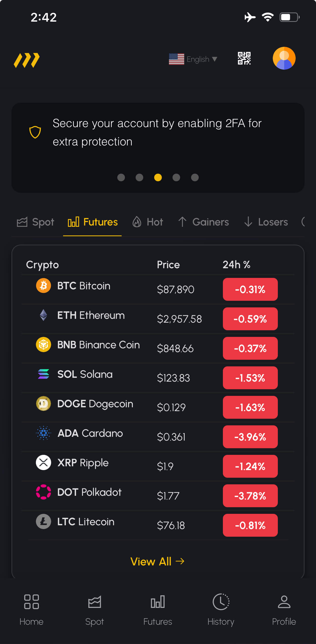Tap the user avatar icon
The image size is (316, 644).
pyautogui.click(x=284, y=58)
